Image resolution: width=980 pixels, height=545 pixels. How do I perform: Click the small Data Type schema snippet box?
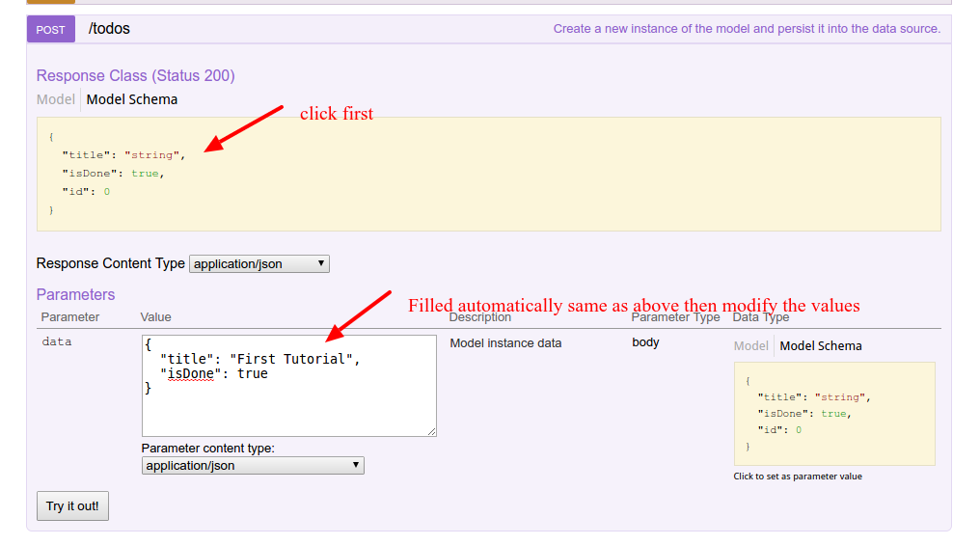[834, 414]
